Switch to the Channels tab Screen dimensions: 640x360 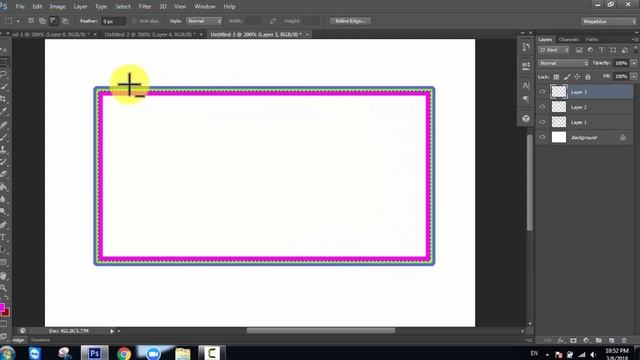569,39
